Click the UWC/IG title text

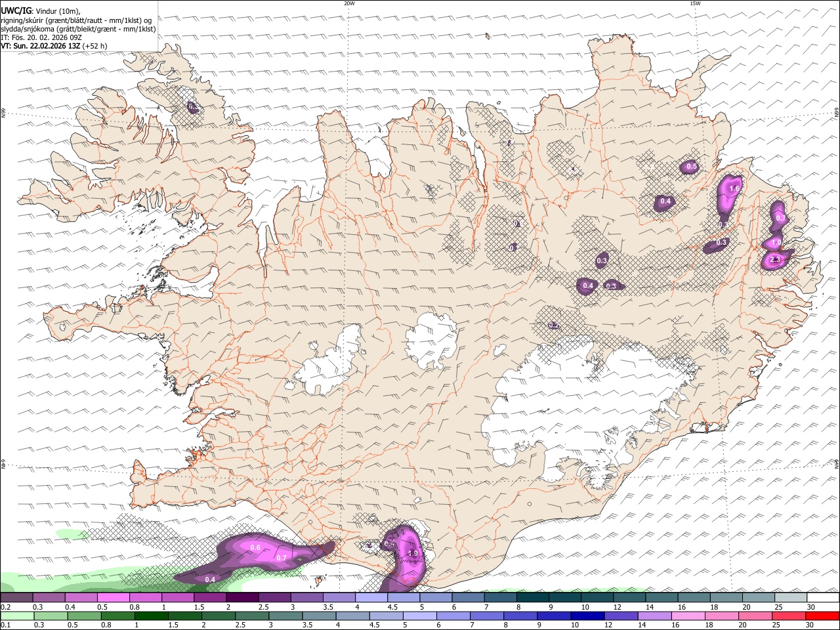pos(16,11)
